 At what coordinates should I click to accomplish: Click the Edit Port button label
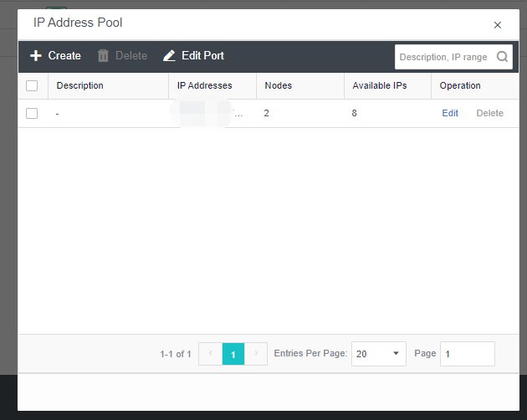coord(202,56)
